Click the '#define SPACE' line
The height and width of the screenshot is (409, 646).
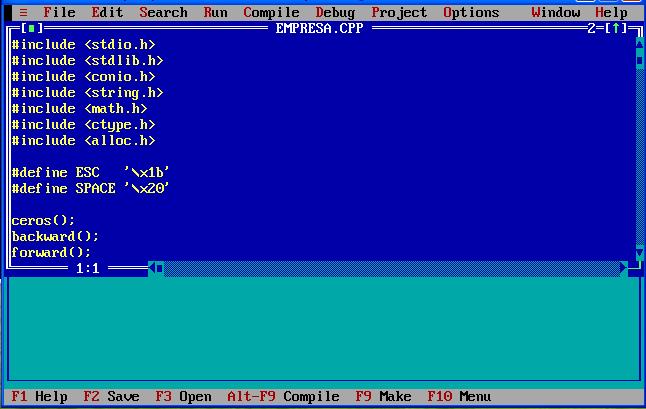91,188
